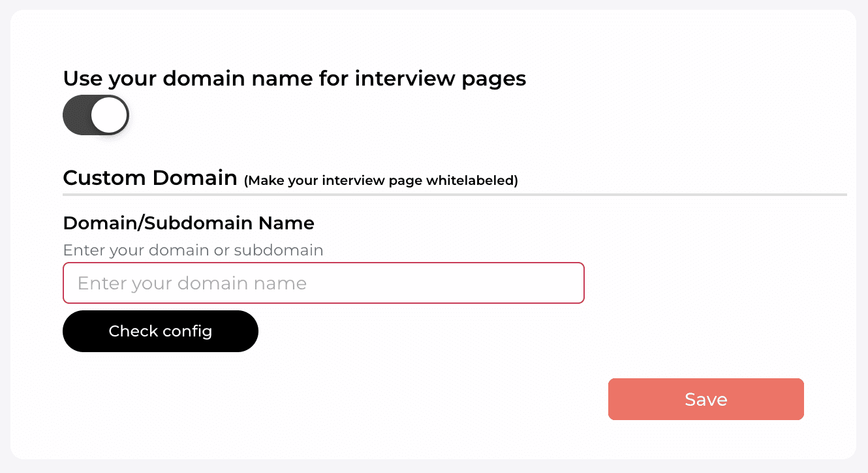Click the Custom Domain section title

pyautogui.click(x=150, y=178)
